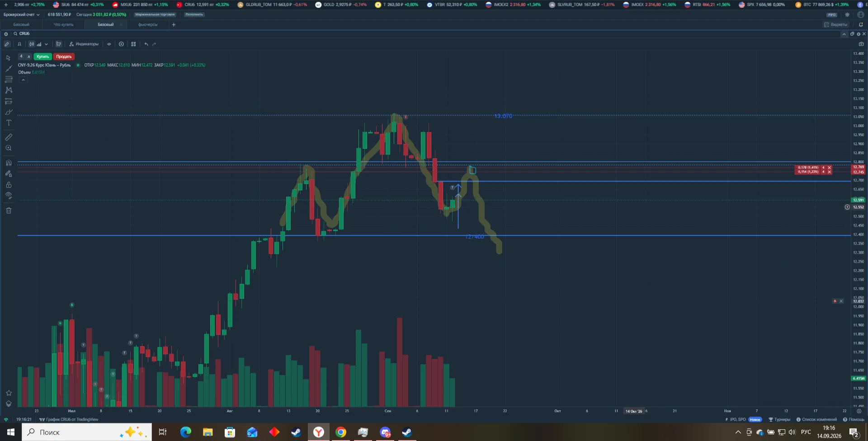
Task: Open the Д timeframe selector
Action: coord(19,44)
